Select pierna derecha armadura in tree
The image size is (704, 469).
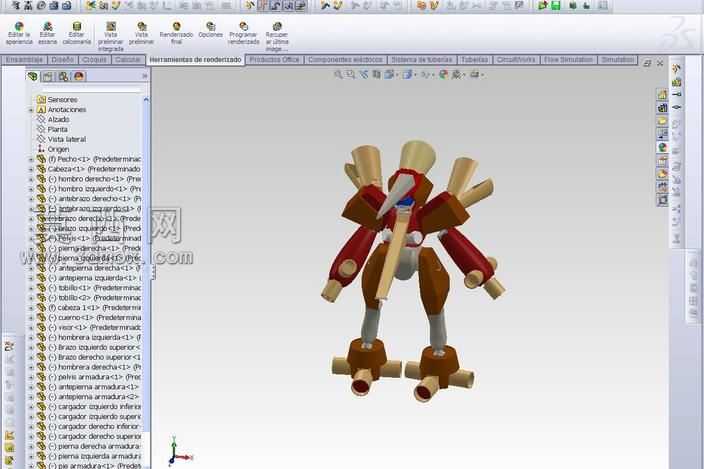(x=88, y=446)
